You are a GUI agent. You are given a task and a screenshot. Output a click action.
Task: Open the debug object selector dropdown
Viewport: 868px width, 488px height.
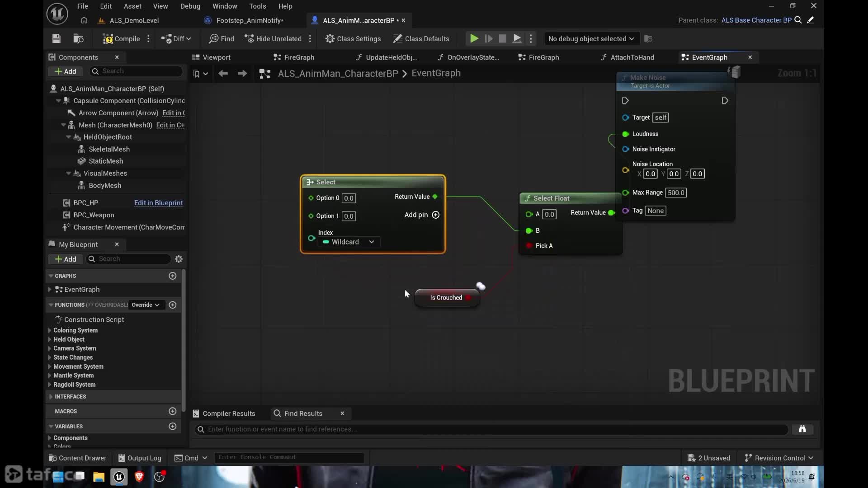tap(591, 39)
